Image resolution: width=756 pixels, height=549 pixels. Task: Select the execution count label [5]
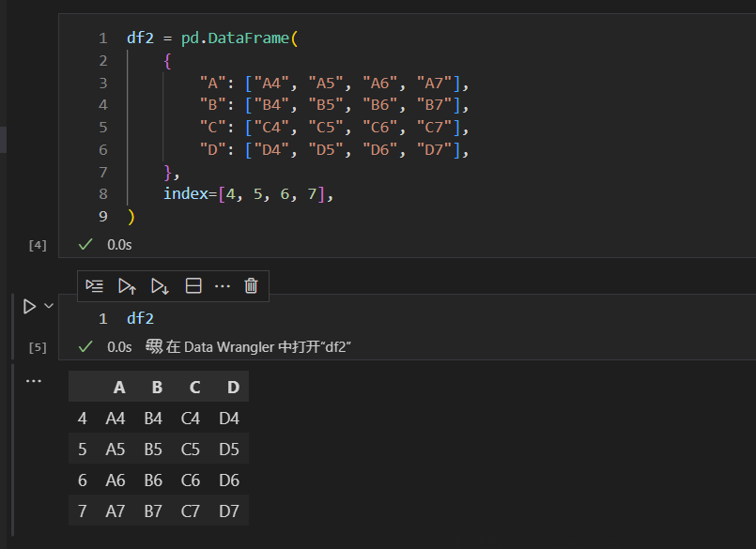[x=37, y=346]
